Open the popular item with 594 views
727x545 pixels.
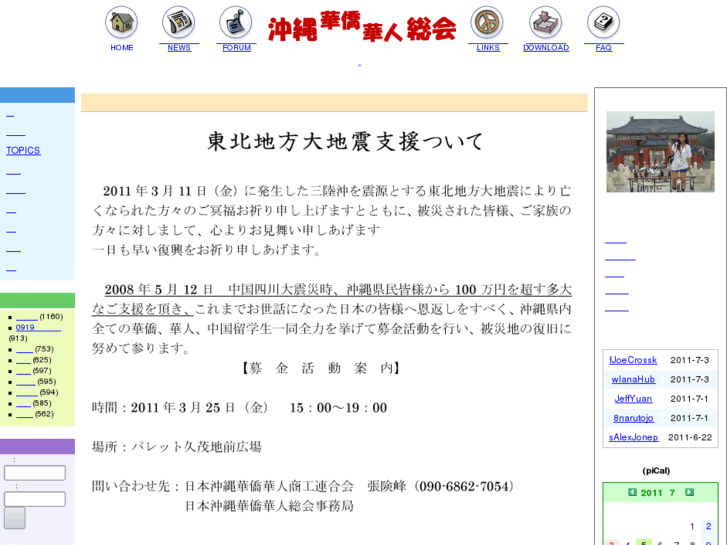coord(26,393)
